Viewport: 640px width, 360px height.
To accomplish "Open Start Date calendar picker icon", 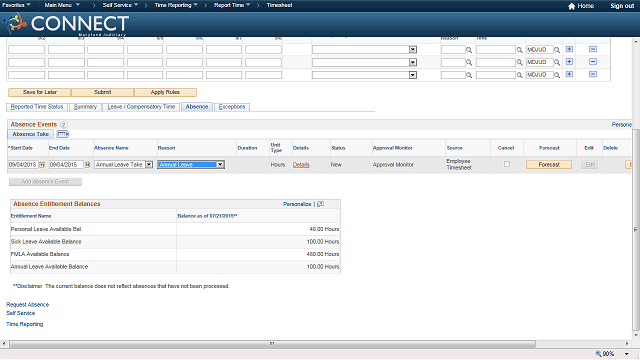I will 42,164.
